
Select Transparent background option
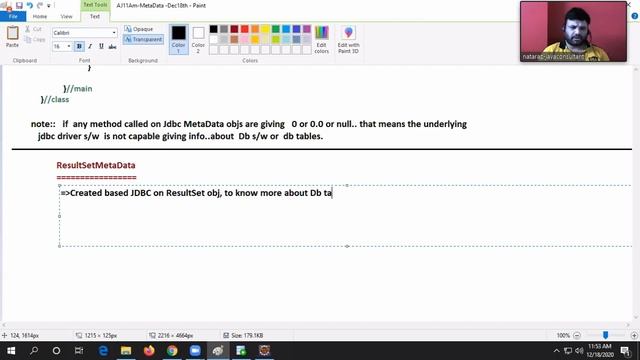(143, 39)
